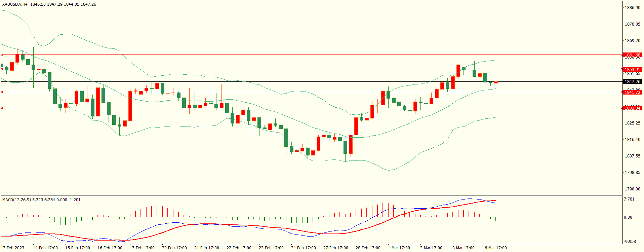Screen dimensions: 644x252
Task: Click the 20 Feb 17:00 time label
Action: pyautogui.click(x=174, y=248)
